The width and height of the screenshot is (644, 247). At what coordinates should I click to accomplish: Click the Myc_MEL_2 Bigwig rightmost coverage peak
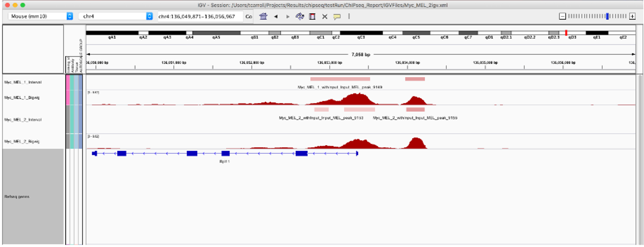coord(416,143)
